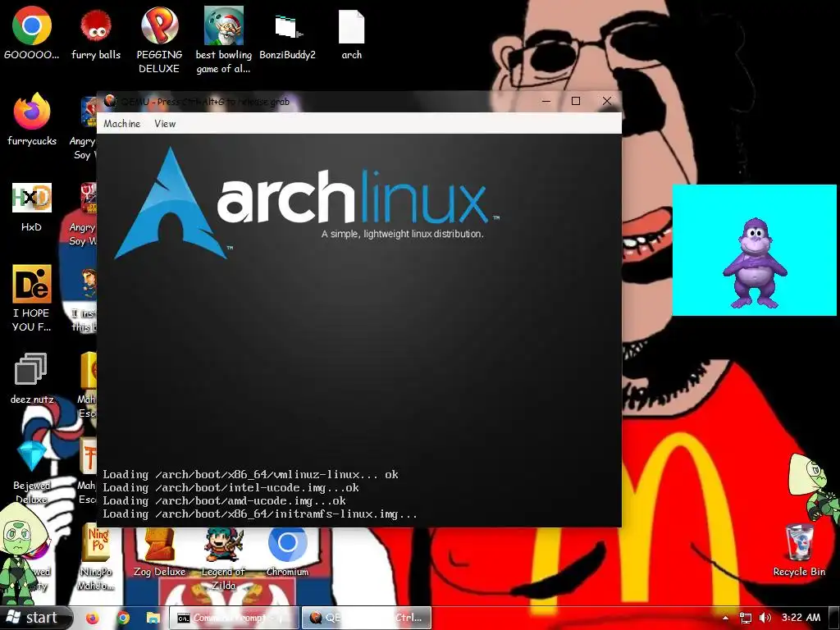
Task: Click the amd-ucode.img loading line
Action: 225,501
